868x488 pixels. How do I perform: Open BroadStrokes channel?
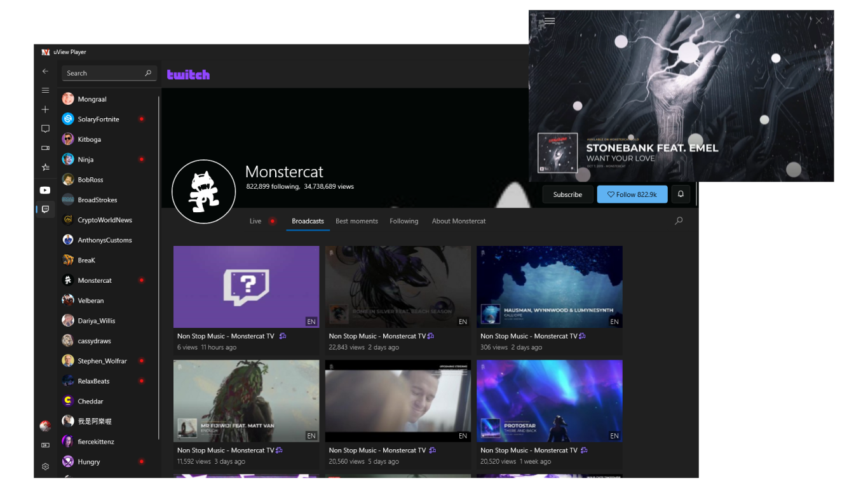coord(108,200)
